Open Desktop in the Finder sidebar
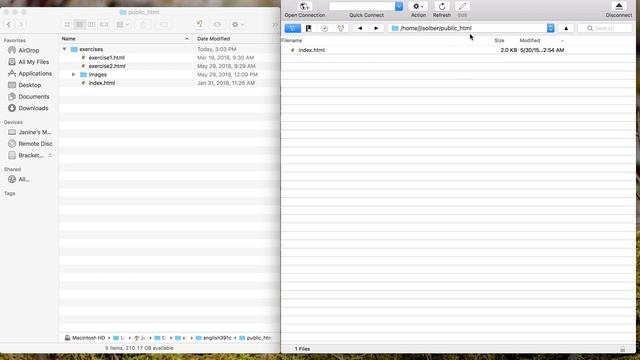Image resolution: width=640 pixels, height=360 pixels. pos(29,85)
